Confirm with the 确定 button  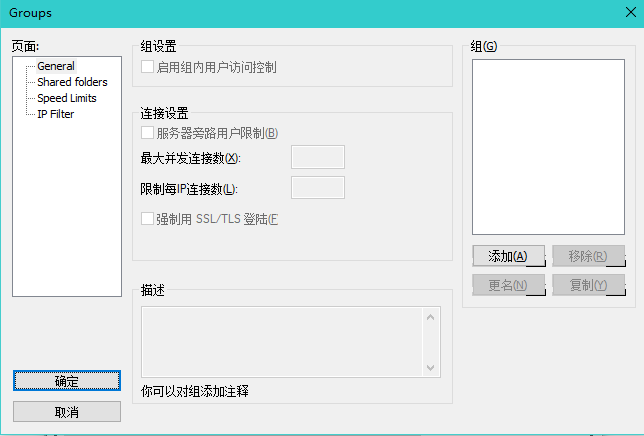point(67,381)
